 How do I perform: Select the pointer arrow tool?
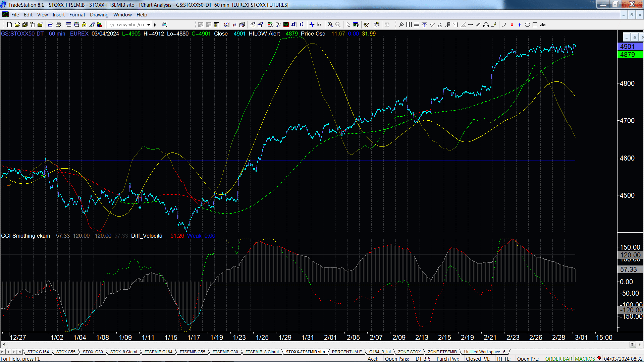[348, 25]
